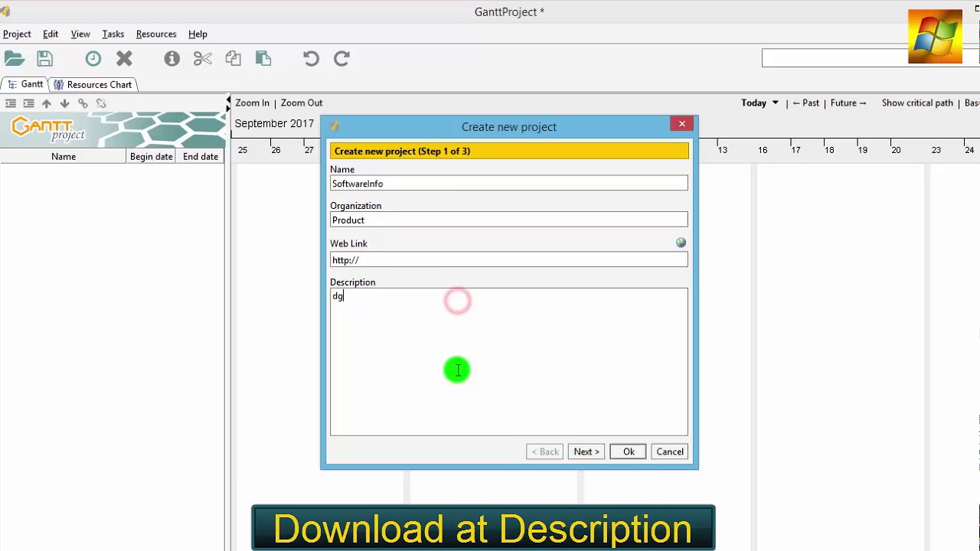Collapse the task panel via left splitter arrow
This screenshot has width=980, height=551.
228,100
